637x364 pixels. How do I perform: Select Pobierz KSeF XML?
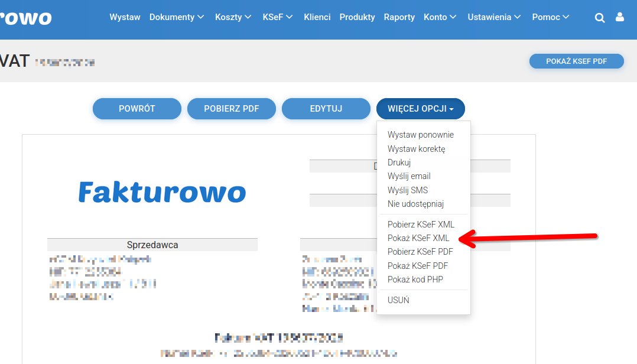421,225
